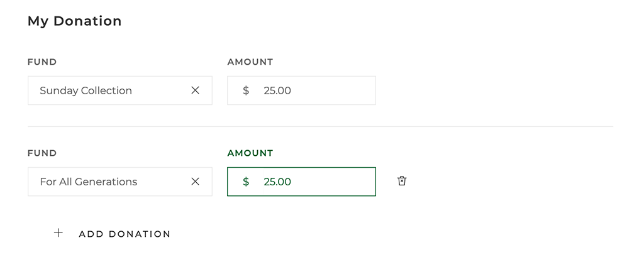Click the green 25.00 value in second row

click(x=277, y=182)
